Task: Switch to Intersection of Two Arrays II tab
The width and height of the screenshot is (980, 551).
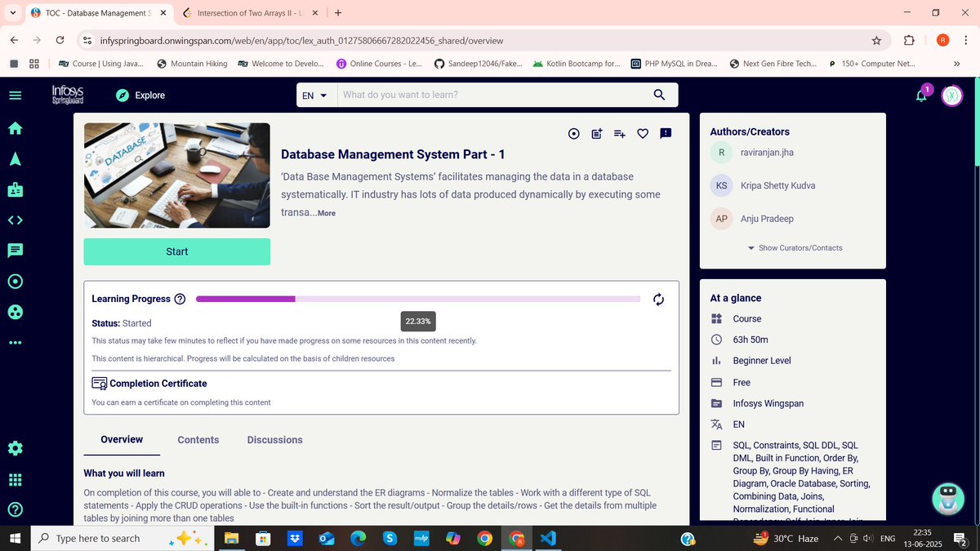Action: pyautogui.click(x=248, y=13)
